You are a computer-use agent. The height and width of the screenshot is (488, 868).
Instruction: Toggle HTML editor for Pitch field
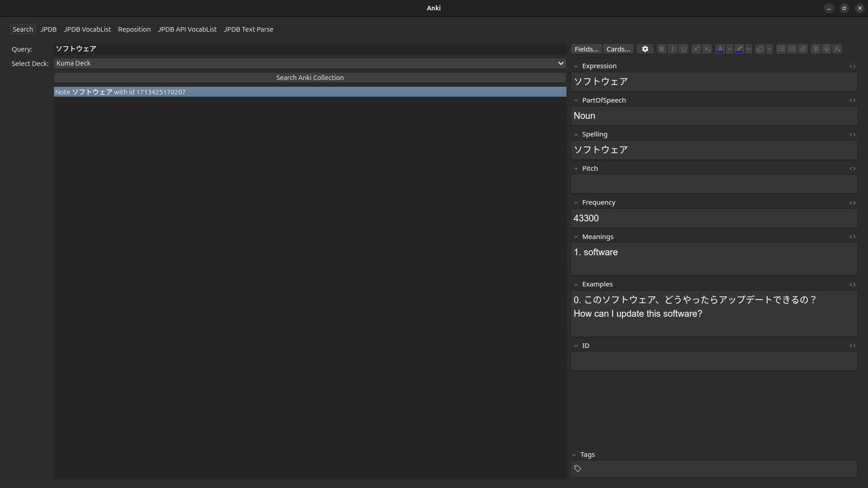click(852, 169)
